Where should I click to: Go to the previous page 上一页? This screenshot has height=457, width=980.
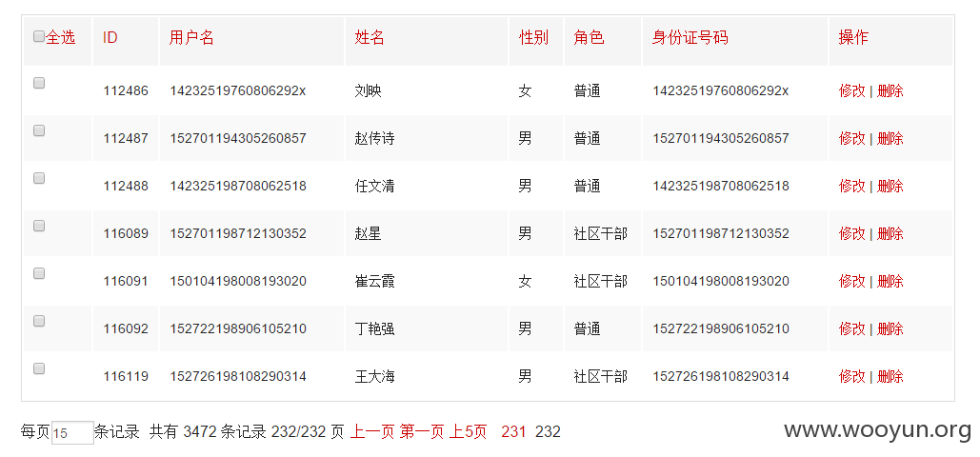(x=371, y=431)
